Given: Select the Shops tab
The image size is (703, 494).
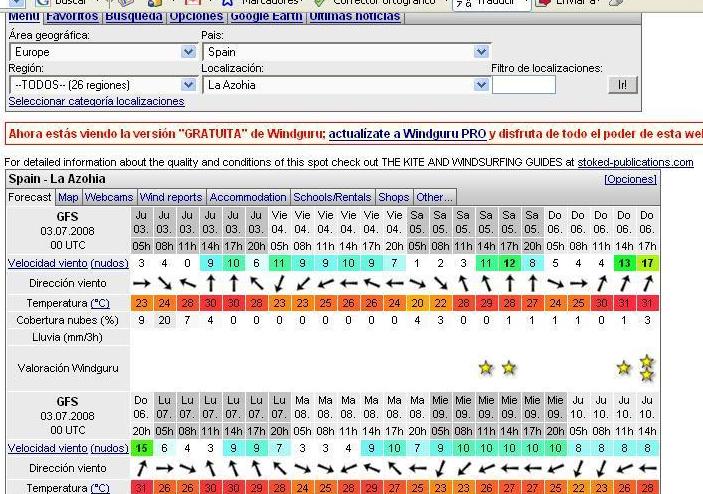Looking at the screenshot, I should (x=394, y=197).
